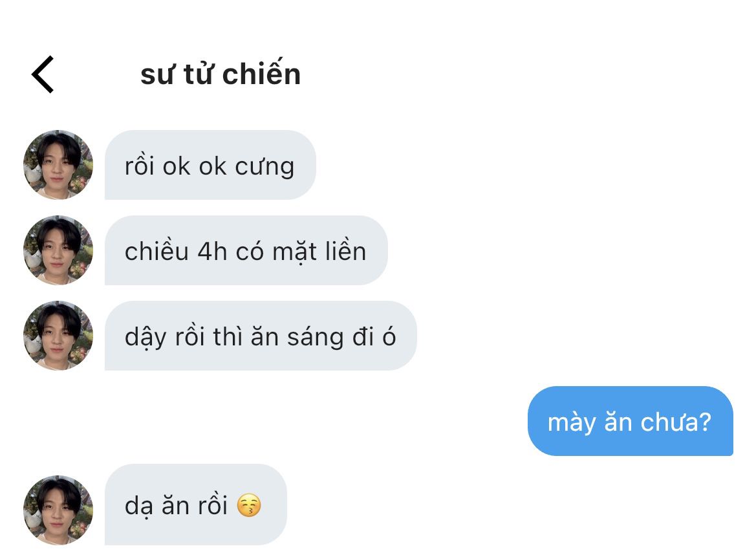Screen dimensions: 756x553
Task: Click the question mark in the blue bubble
Action: point(705,421)
